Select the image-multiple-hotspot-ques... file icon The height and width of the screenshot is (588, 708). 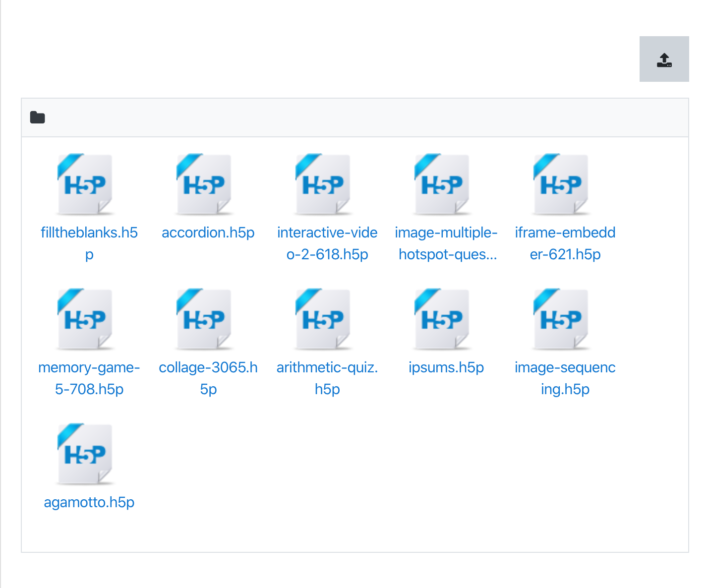point(442,184)
